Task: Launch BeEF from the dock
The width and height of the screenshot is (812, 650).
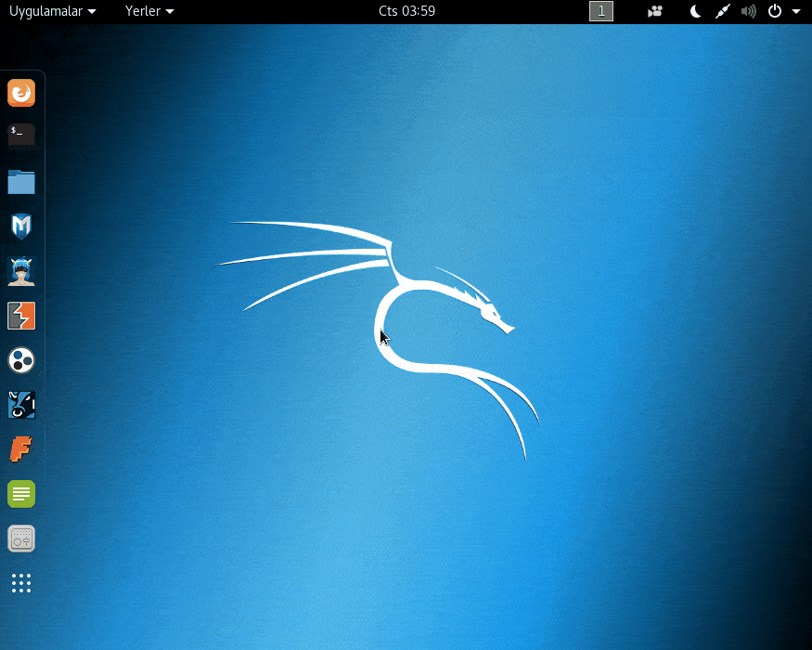Action: tap(21, 405)
